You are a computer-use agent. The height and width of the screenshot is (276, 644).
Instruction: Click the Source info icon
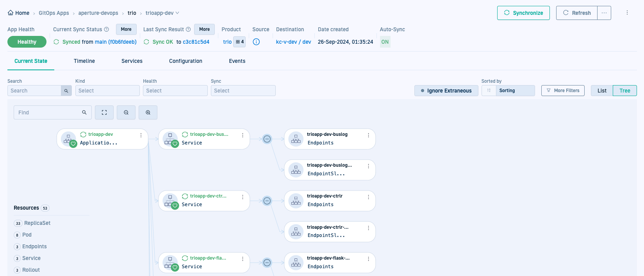(256, 42)
